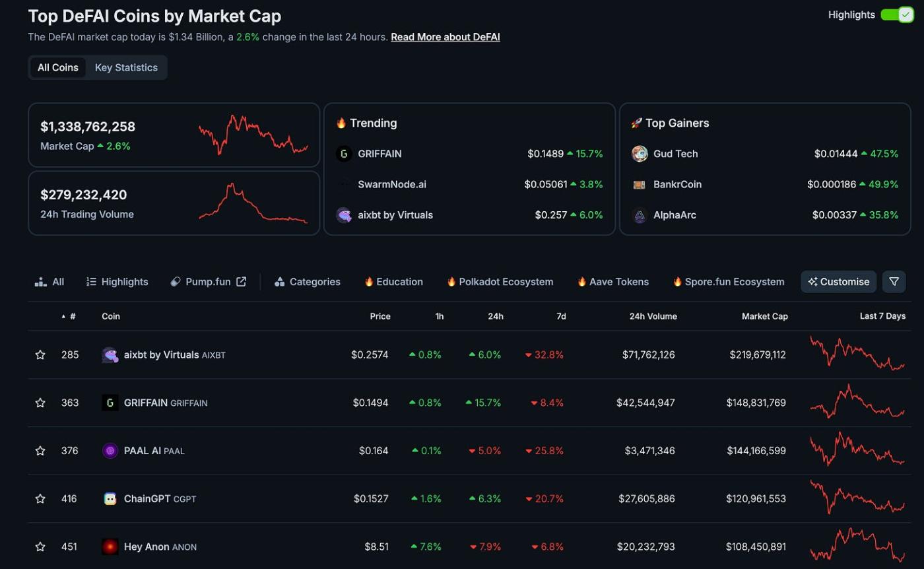Screen dimensions: 924x569
Task: Click the ChainGPT coin logo
Action: pyautogui.click(x=110, y=499)
